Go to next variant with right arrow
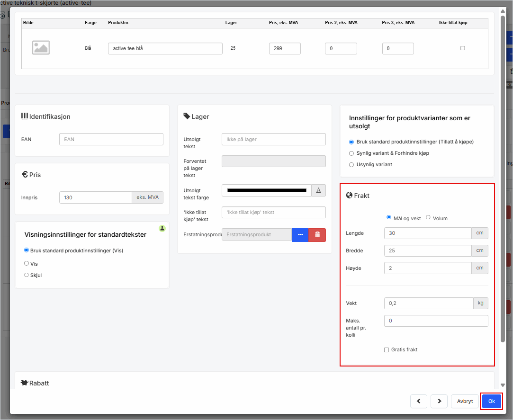Image resolution: width=513 pixels, height=420 pixels. pyautogui.click(x=440, y=401)
